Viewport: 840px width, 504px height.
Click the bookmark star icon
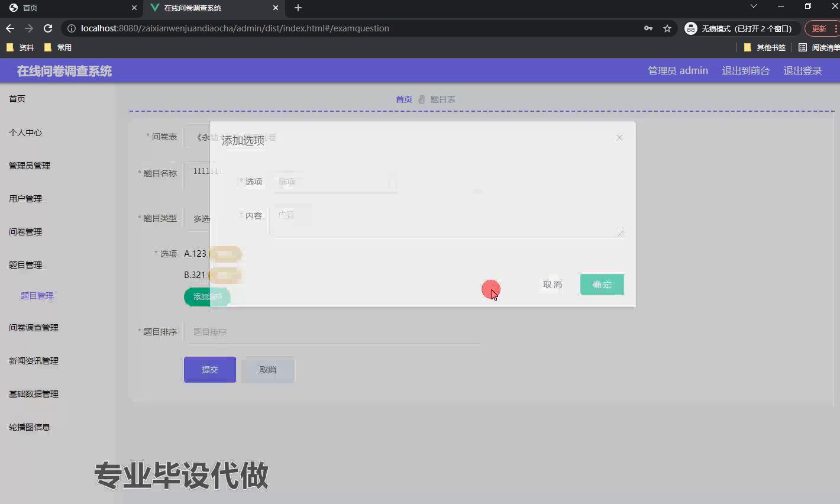point(667,28)
